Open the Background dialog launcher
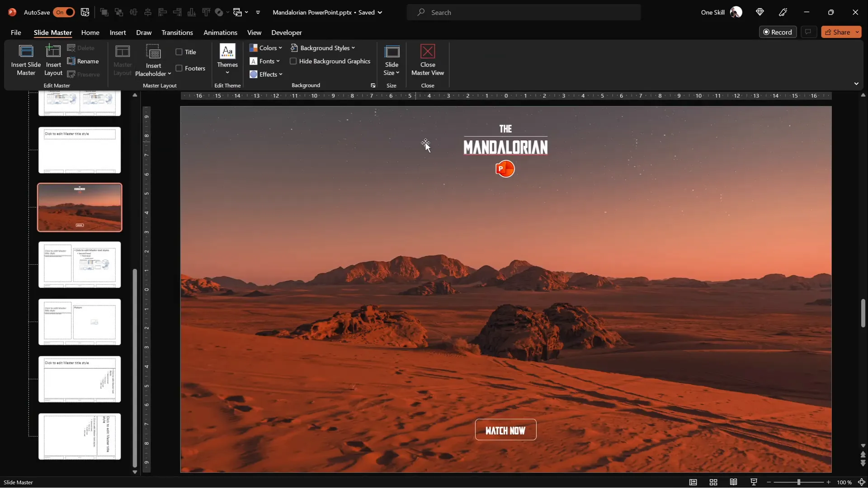This screenshot has height=488, width=868. click(x=373, y=85)
